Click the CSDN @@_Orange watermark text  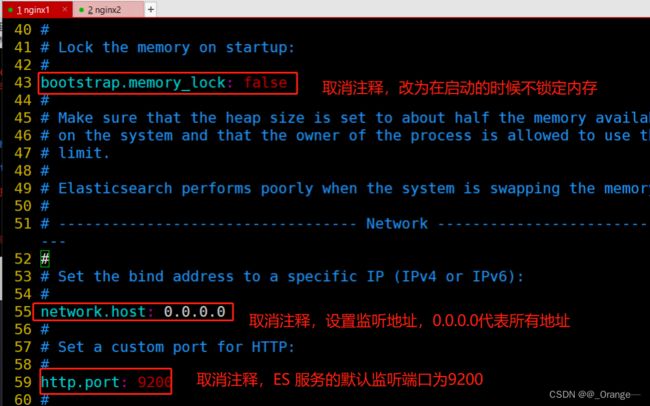coord(594,395)
